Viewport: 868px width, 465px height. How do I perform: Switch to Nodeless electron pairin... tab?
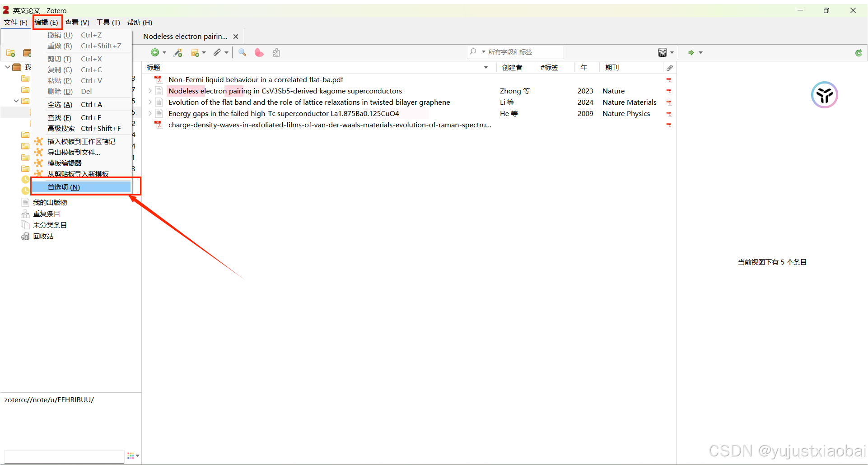tap(185, 36)
